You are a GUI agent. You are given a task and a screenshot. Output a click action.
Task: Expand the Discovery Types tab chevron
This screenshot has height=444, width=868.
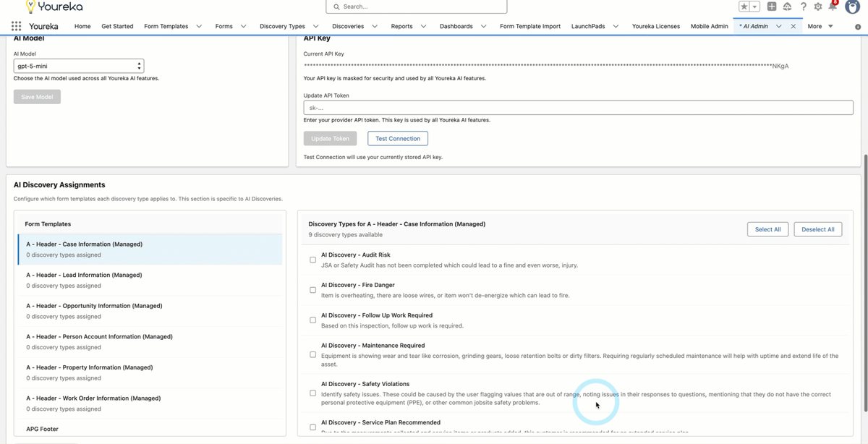click(x=316, y=26)
